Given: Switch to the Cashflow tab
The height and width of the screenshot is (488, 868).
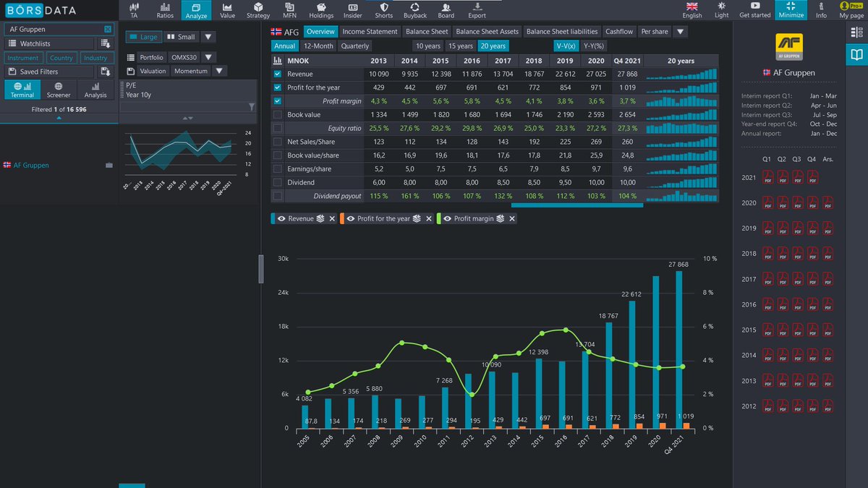Looking at the screenshot, I should [x=619, y=32].
